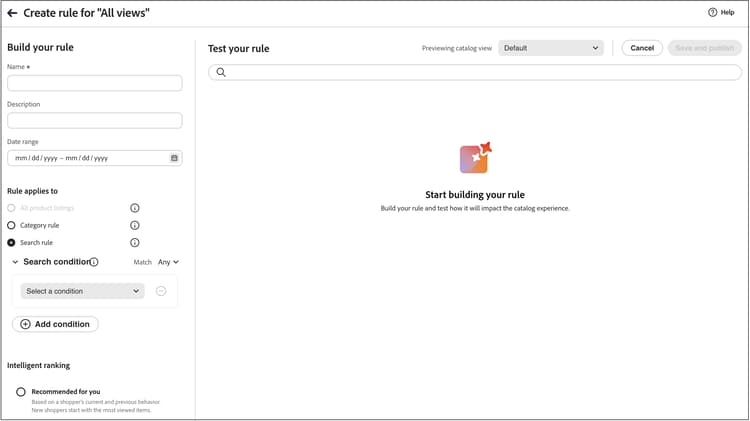View info icon for All product listings
The height and width of the screenshot is (421, 750).
[x=135, y=208]
